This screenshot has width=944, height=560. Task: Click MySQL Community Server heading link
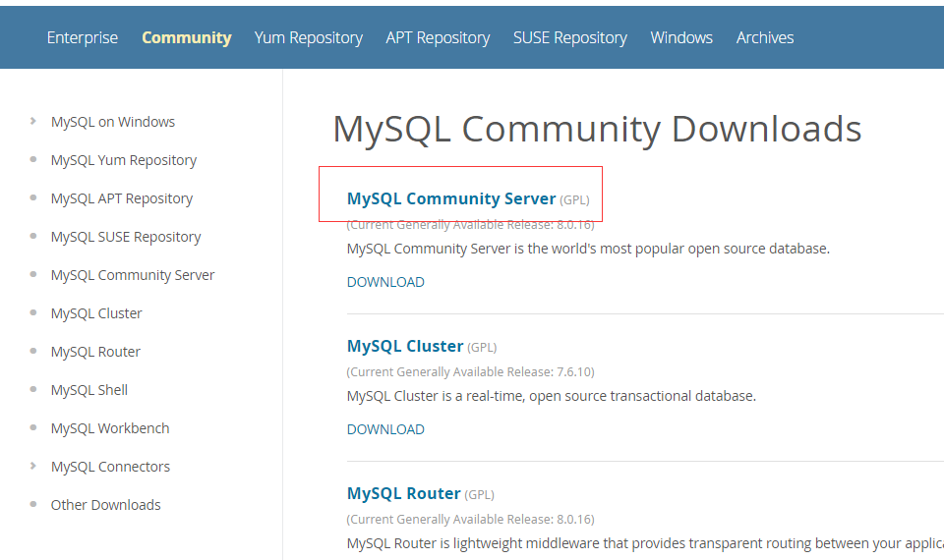coord(451,198)
